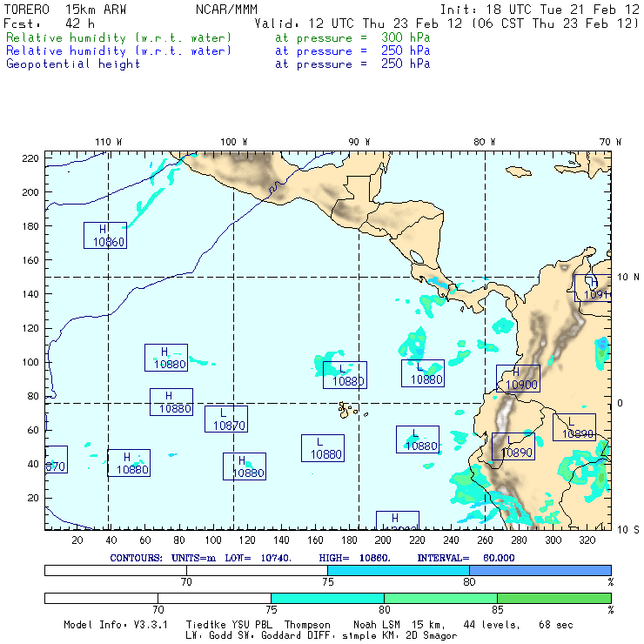The image size is (644, 644).
Task: Click the 'INTERVAL= 60.000' contour text
Action: point(466,558)
